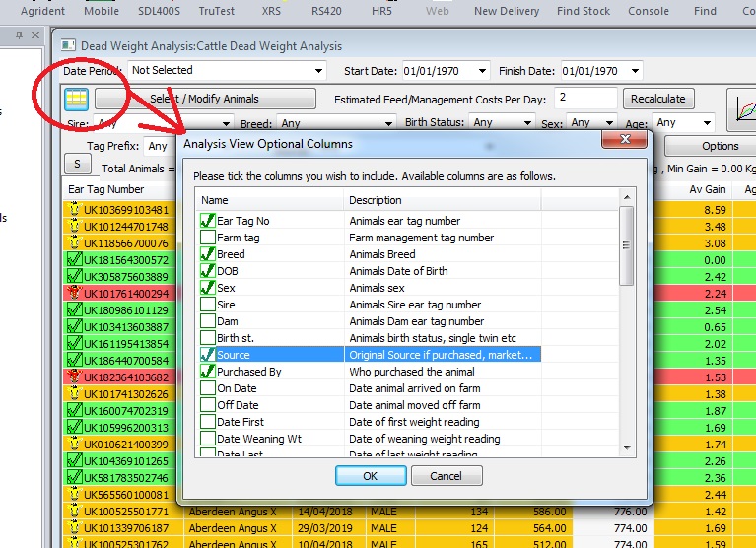Open the Finish Date dropdown

pyautogui.click(x=634, y=71)
